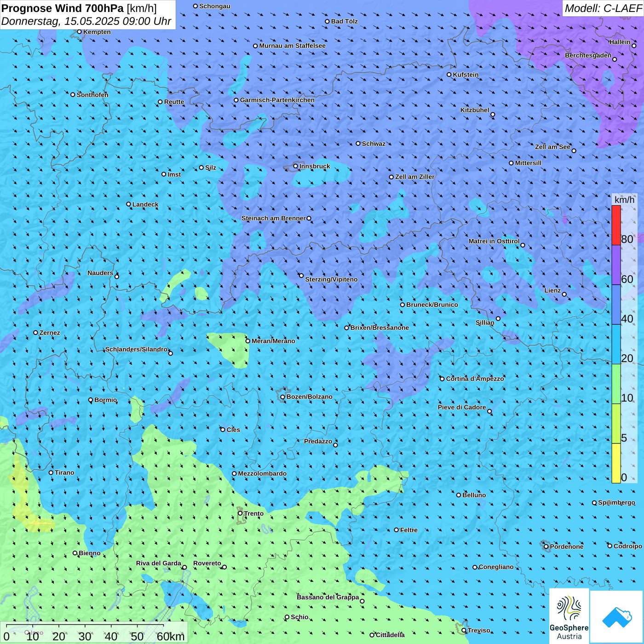Click the 'Zell am See' city label
The image size is (644, 644).
pyautogui.click(x=552, y=147)
